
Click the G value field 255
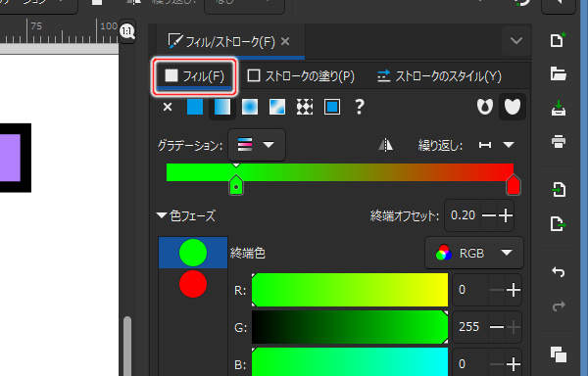pyautogui.click(x=470, y=327)
